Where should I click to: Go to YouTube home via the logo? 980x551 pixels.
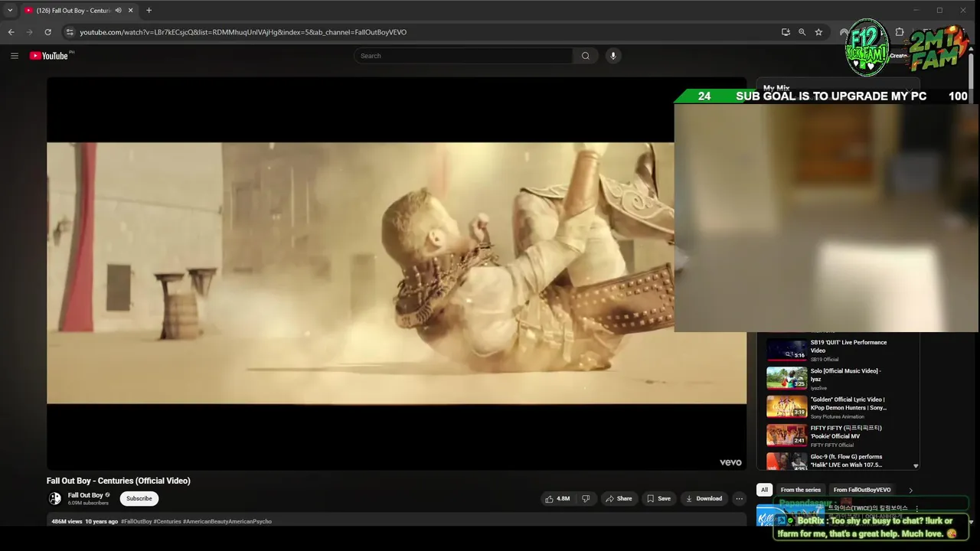[x=51, y=56]
